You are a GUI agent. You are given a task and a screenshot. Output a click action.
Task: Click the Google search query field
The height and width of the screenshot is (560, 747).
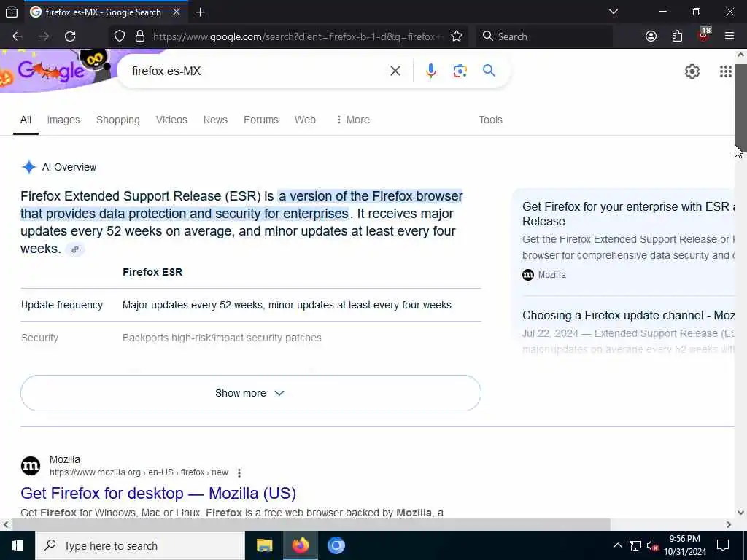click(x=258, y=71)
